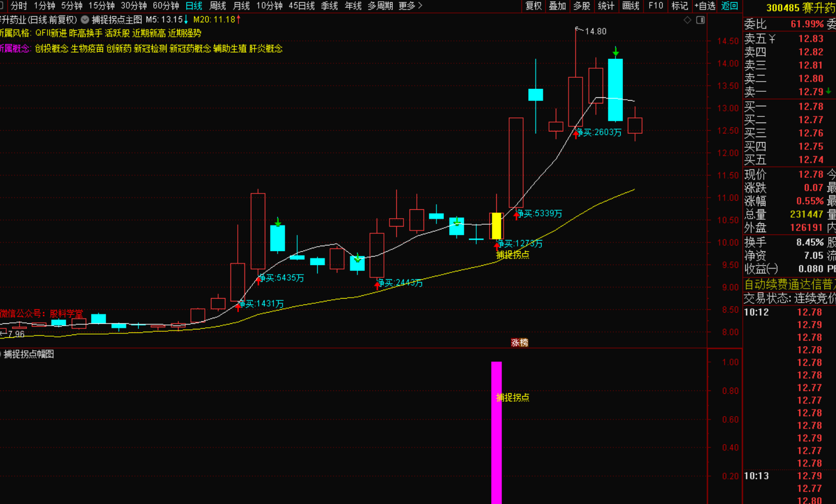Click the green arrow above the tall cyan candle
This screenshot has height=504, width=836.
pyautogui.click(x=616, y=53)
